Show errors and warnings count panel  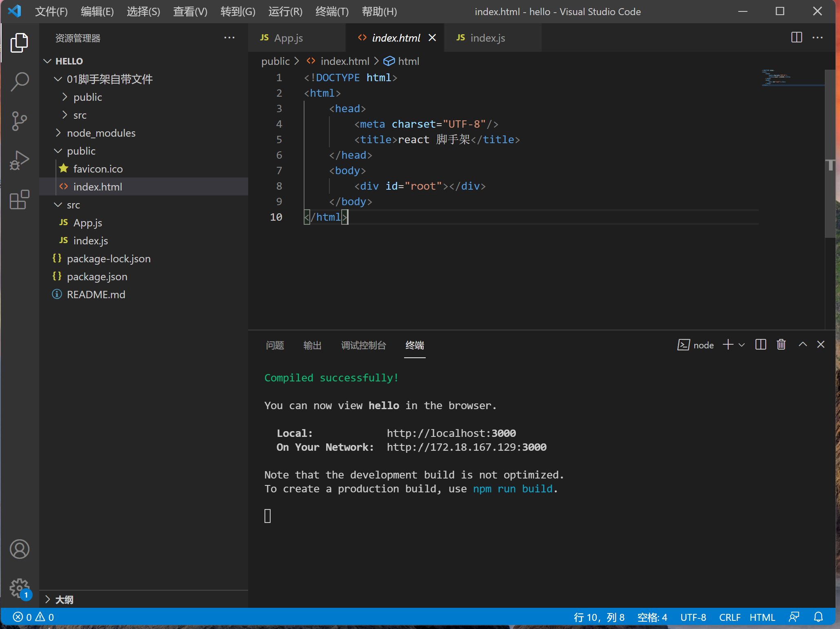(33, 617)
